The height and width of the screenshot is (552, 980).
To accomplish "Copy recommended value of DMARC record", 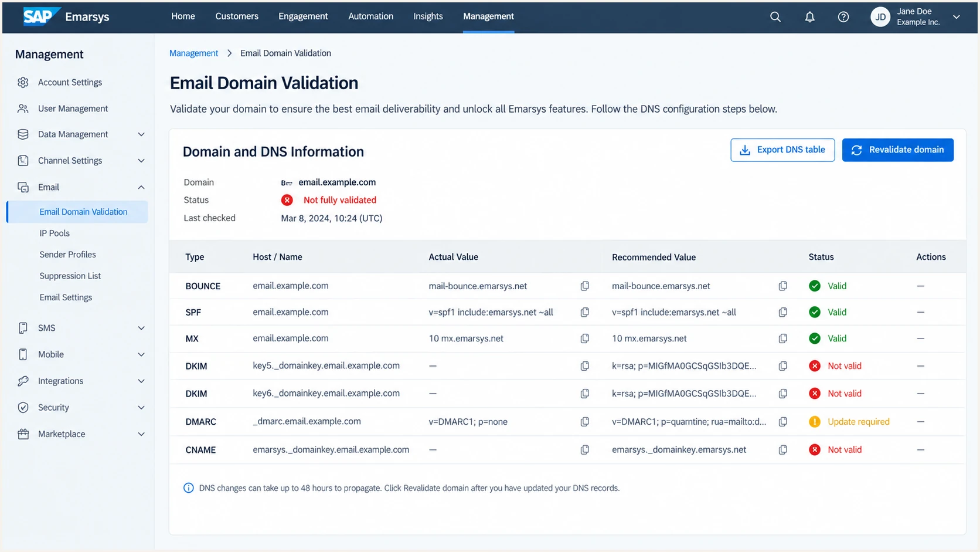I will pos(783,422).
